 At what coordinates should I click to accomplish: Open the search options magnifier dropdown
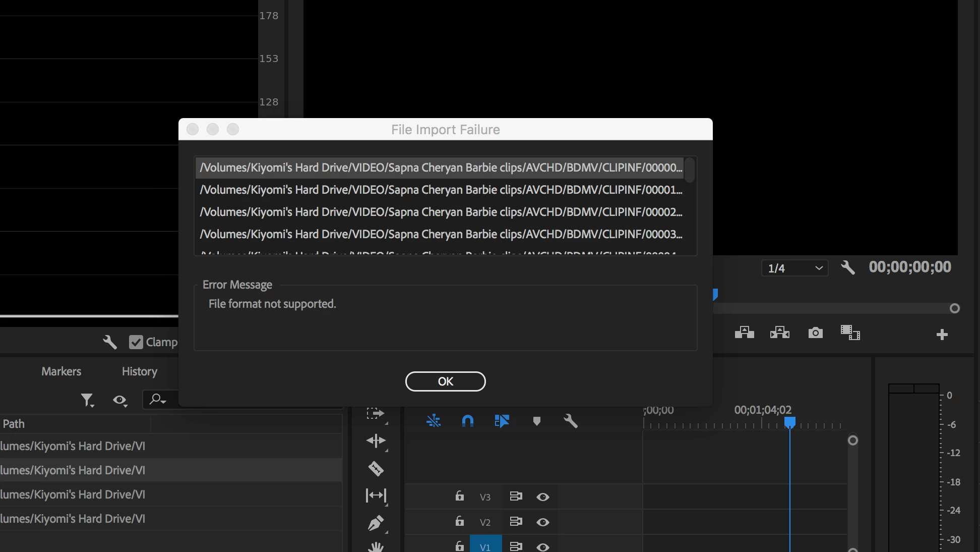click(x=157, y=400)
